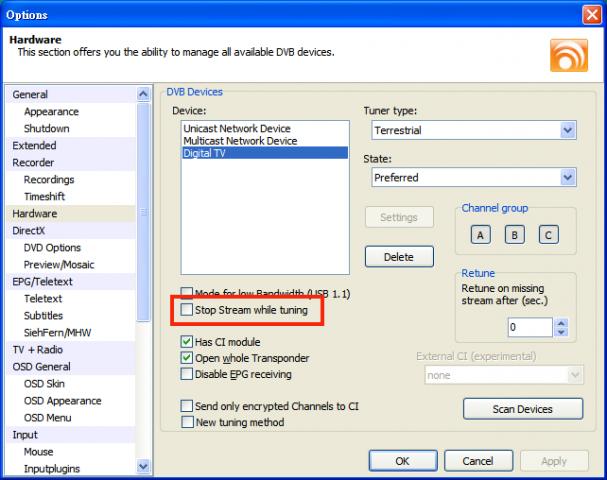
Task: Confirm settings with the OK button
Action: point(401,461)
